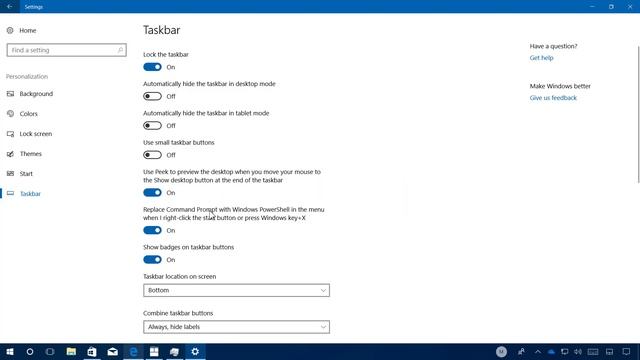This screenshot has width=640, height=360.
Task: Open Task View from the taskbar
Action: coord(50,351)
